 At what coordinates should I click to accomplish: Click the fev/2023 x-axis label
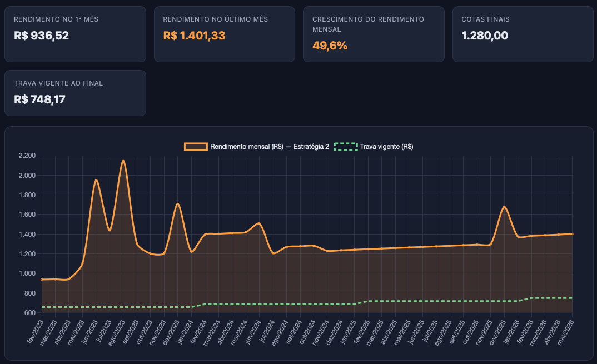click(36, 332)
